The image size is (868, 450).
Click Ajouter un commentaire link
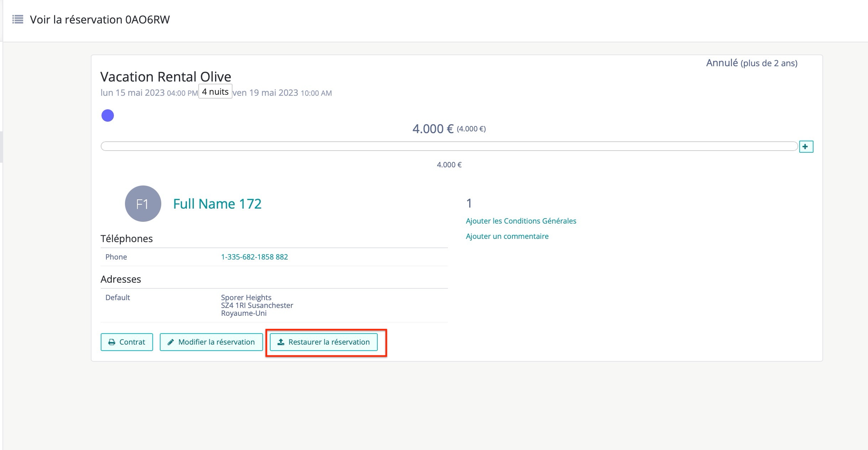507,236
